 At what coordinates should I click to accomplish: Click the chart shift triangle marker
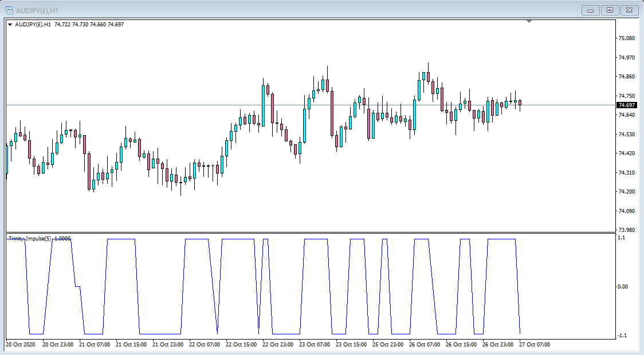529,21
